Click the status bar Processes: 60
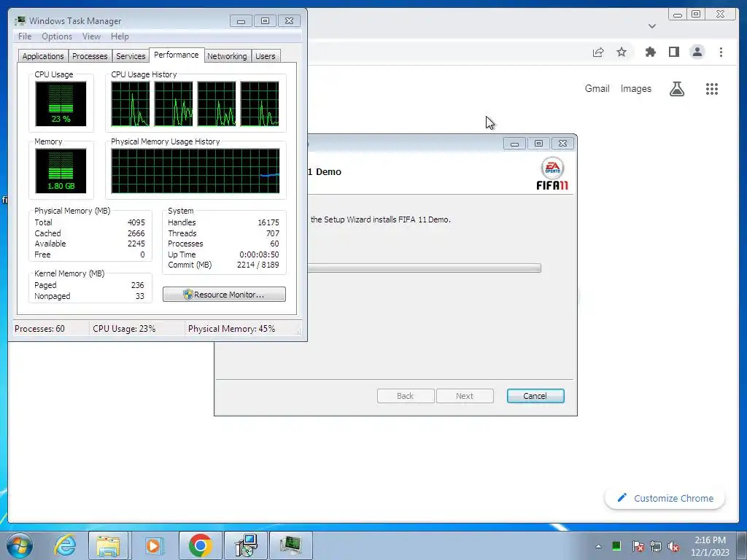Viewport: 747px width, 560px height. 39,329
